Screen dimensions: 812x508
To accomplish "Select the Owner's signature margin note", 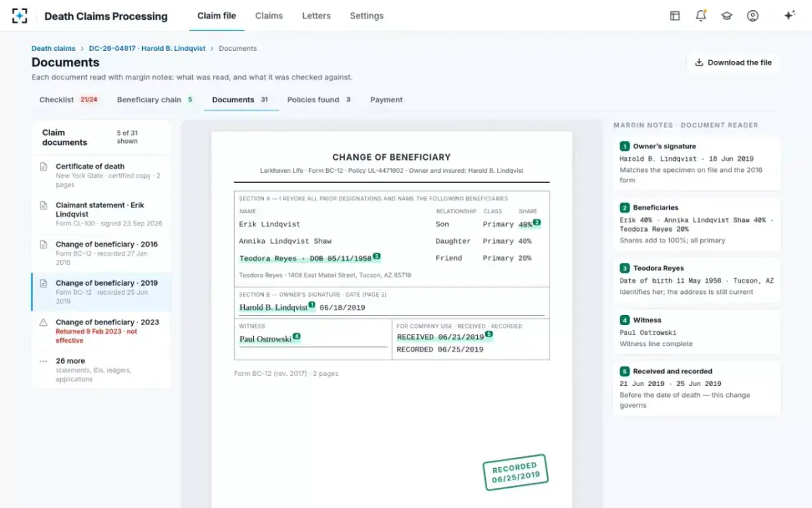I will pyautogui.click(x=697, y=163).
